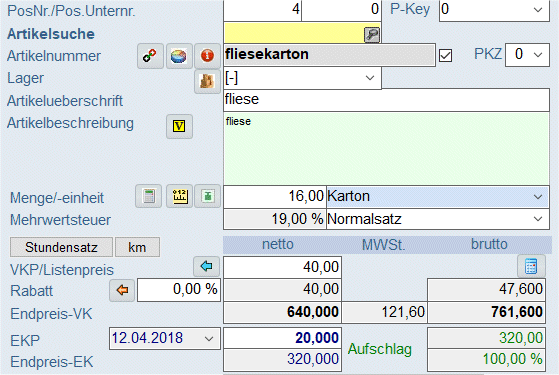Open the Lager warehouse boxes icon
This screenshot has height=375, width=559.
click(x=207, y=81)
